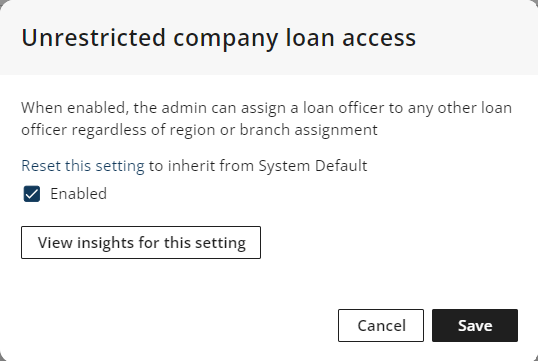
Task: Click the description paragraph about loan officers
Action: pos(267,119)
